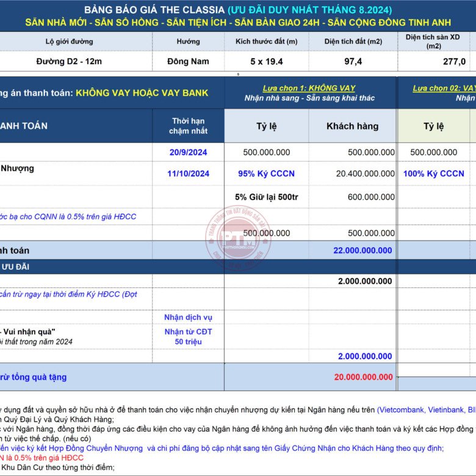
Task: Select the blue '2.000.000.000' subtotal
Action: [x=365, y=356]
